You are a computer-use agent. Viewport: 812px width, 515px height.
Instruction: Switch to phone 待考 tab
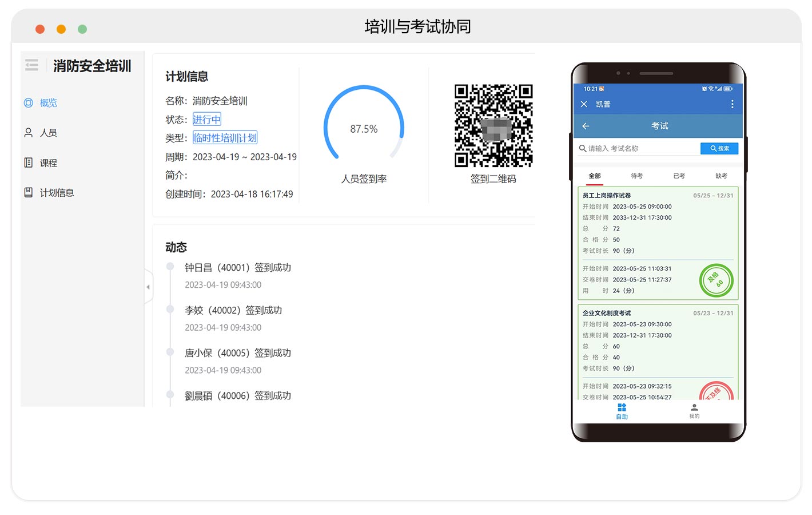[x=636, y=176]
